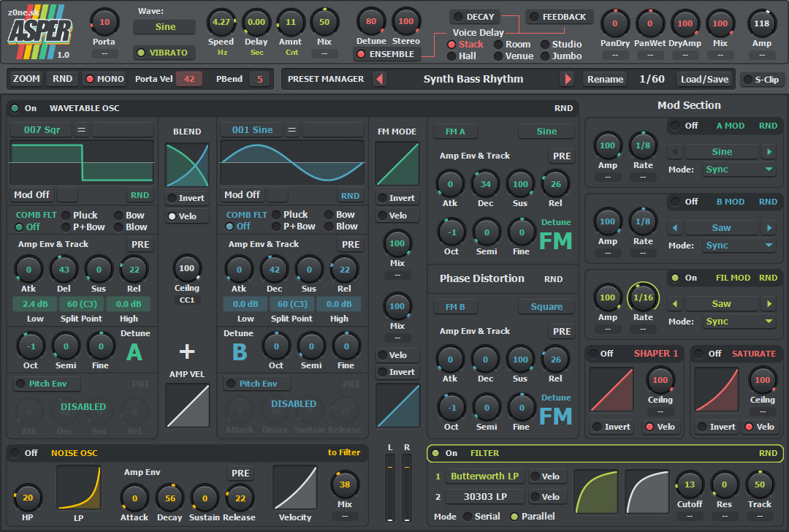Click the large plus sign oscillator mix mode
Image resolution: width=789 pixels, height=532 pixels.
point(187,351)
